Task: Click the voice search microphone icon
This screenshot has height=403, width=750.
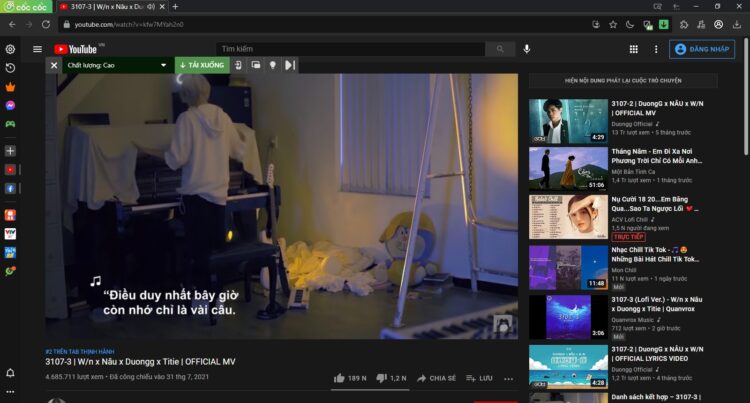Action: (x=527, y=48)
